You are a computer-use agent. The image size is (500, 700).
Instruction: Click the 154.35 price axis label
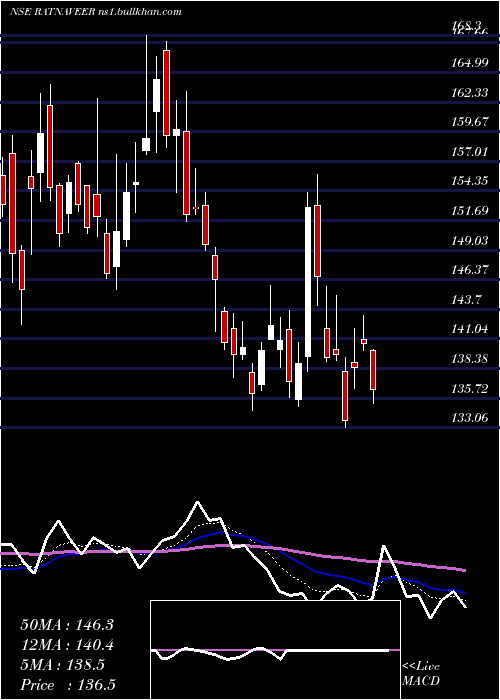click(x=470, y=181)
